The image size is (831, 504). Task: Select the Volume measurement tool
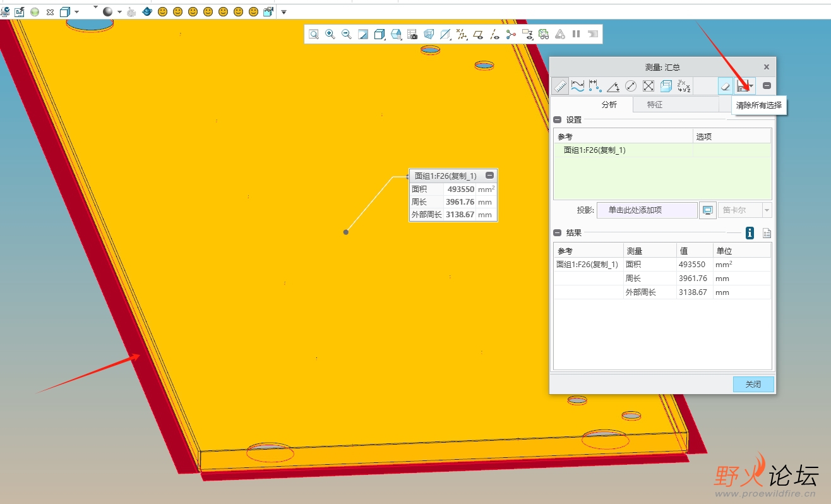coord(666,86)
